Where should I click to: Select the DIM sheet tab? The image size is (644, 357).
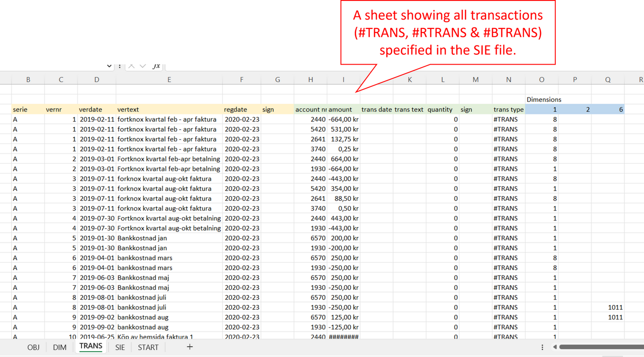pyautogui.click(x=60, y=347)
